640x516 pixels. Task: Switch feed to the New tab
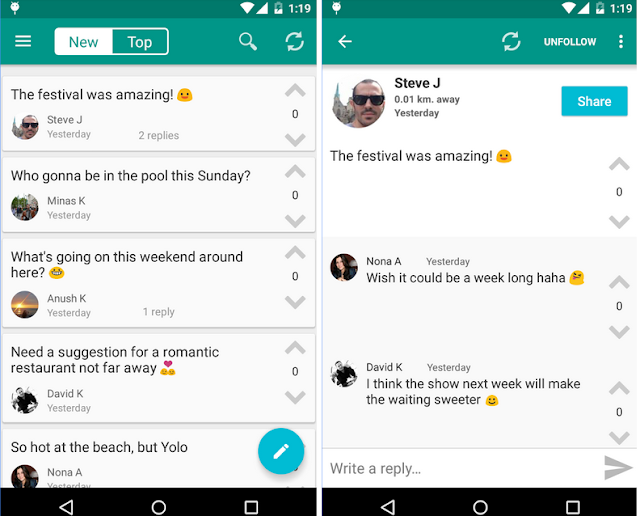point(84,42)
